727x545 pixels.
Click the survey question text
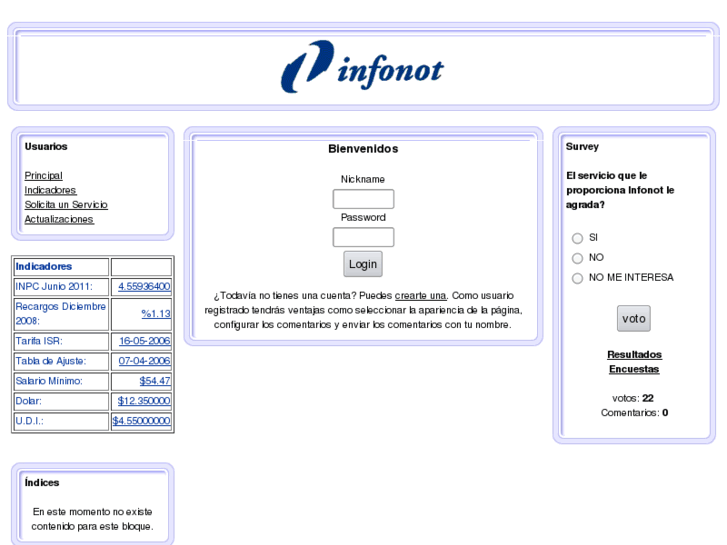[x=620, y=190]
